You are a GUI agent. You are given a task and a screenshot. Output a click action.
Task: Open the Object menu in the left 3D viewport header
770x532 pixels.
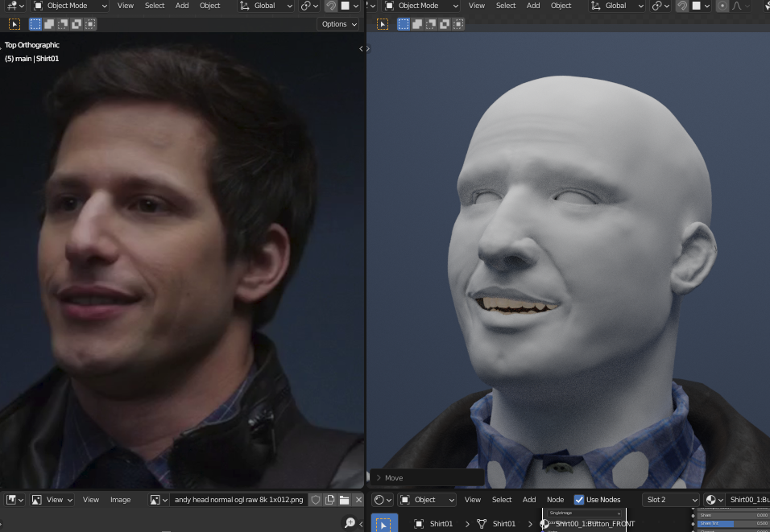pos(209,6)
